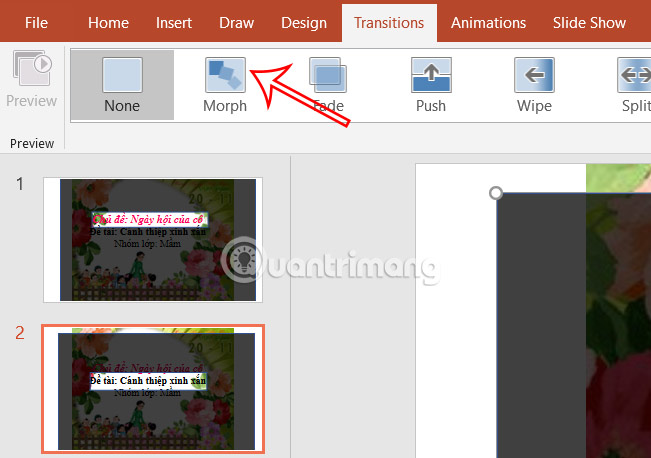Open the Slide Show tab
Viewport: 651px width, 458px height.
tap(589, 23)
